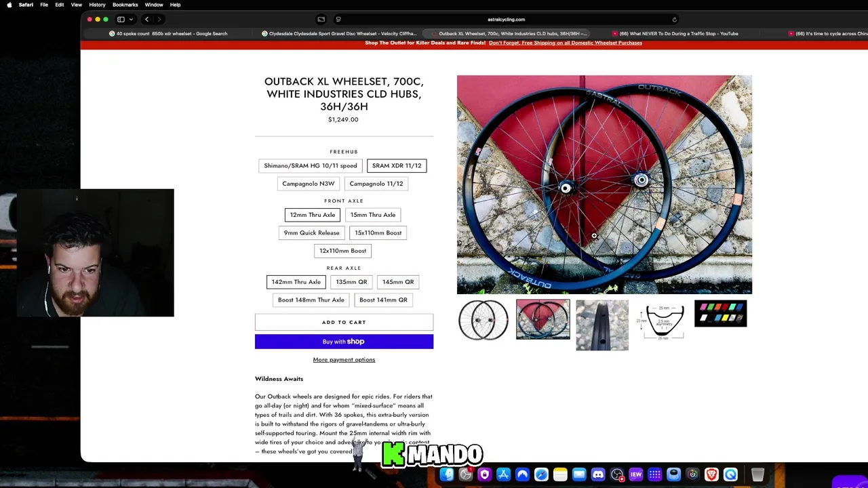Open the Safari menu
This screenshot has width=868, height=488.
pyautogui.click(x=26, y=5)
